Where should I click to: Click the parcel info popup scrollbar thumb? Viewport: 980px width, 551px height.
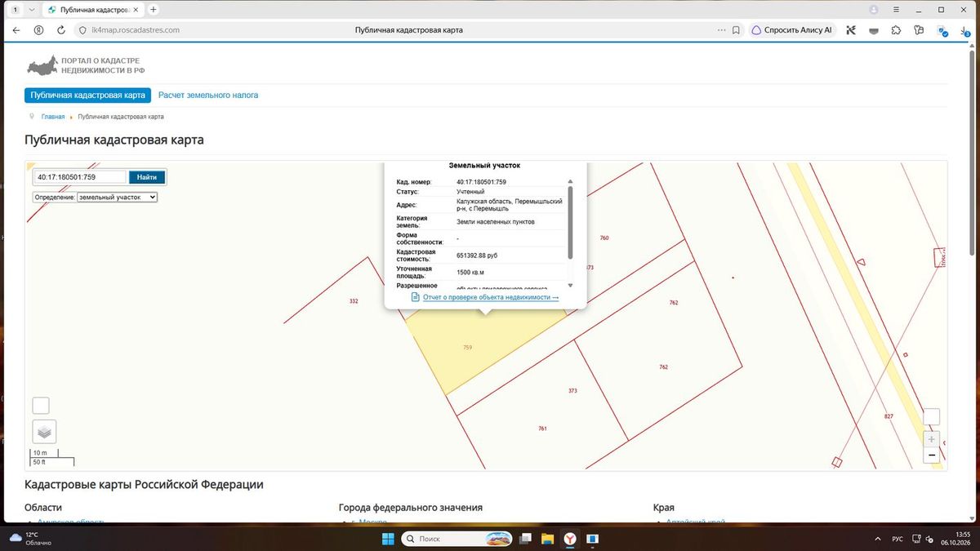570,222
